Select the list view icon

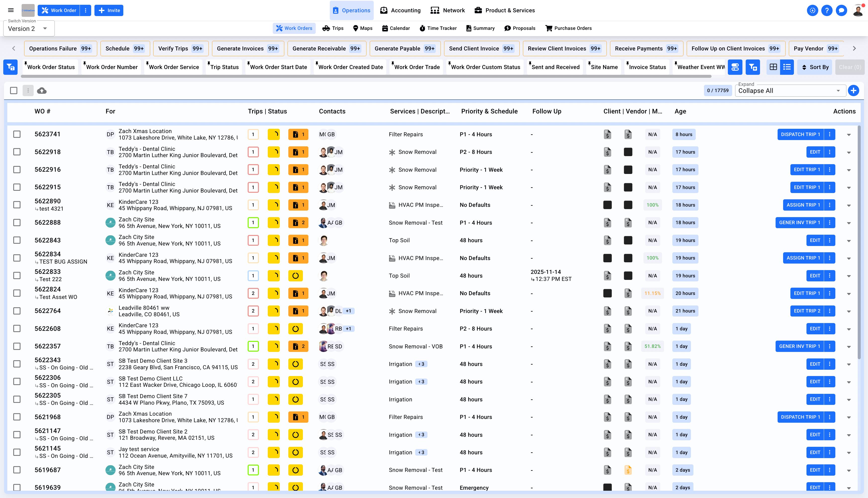coord(787,67)
